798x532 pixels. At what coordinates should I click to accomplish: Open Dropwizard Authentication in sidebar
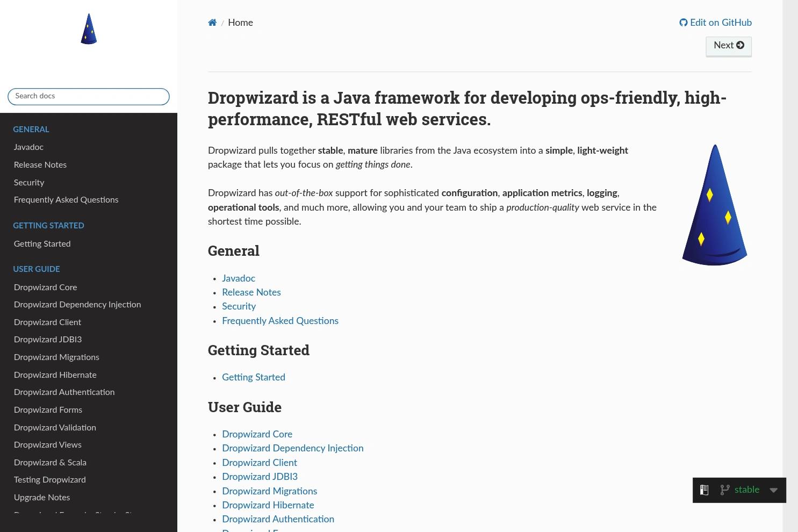tap(64, 392)
